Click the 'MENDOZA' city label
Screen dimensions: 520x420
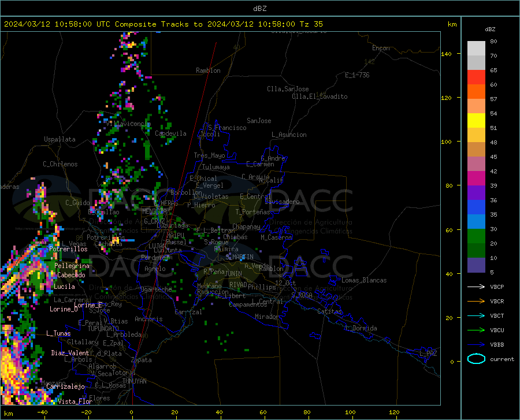[x=154, y=211]
